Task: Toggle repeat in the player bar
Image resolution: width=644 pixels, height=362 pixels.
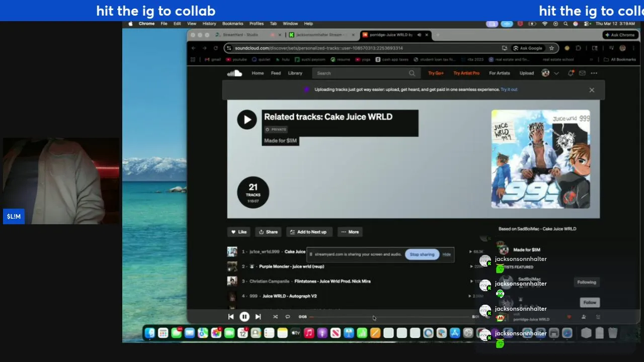Action: coord(288,317)
